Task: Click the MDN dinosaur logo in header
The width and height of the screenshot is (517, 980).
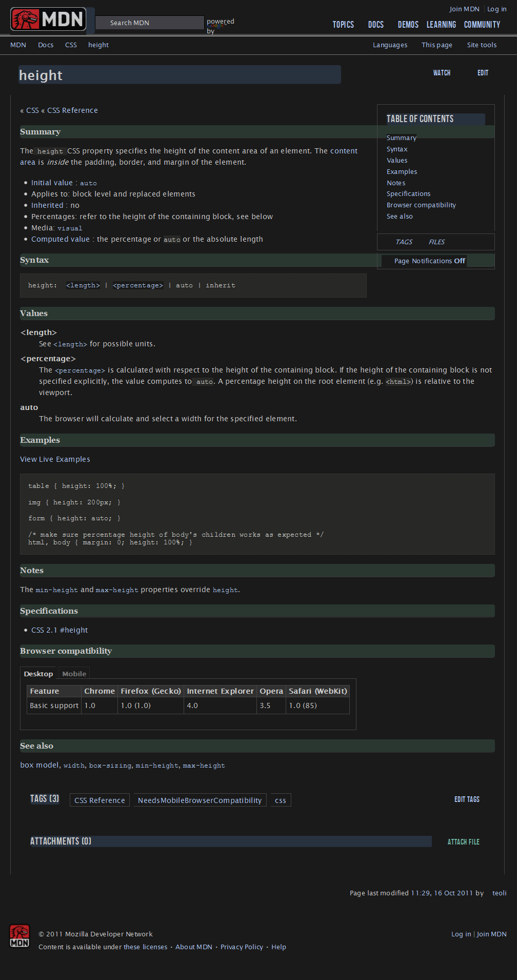Action: tap(48, 19)
